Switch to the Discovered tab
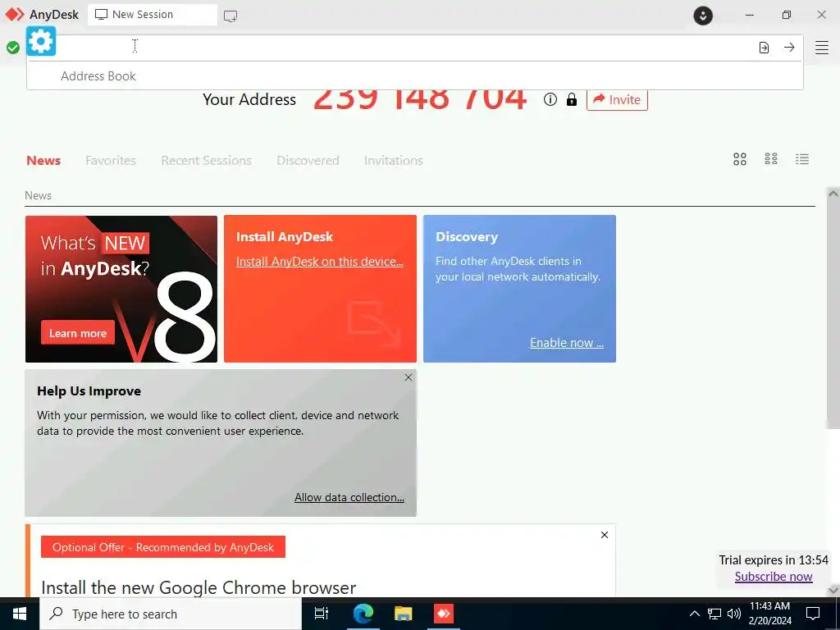Screen dimensions: 840x630 308,160
